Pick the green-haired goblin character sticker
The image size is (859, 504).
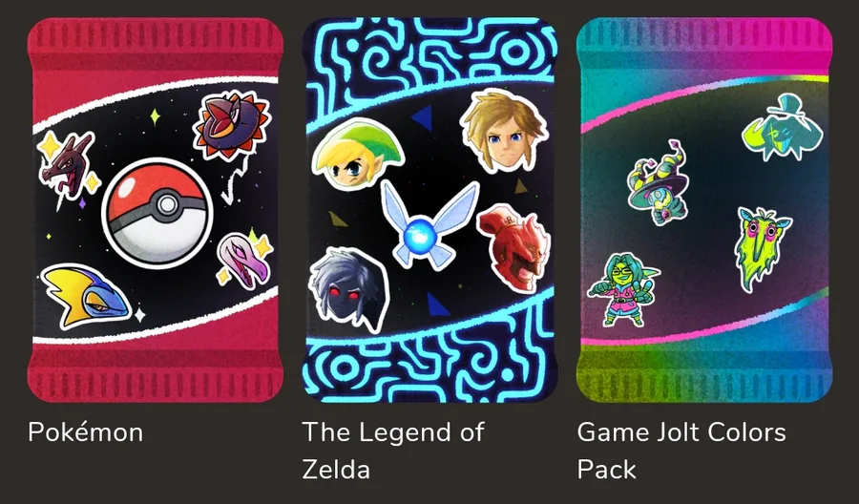point(622,288)
